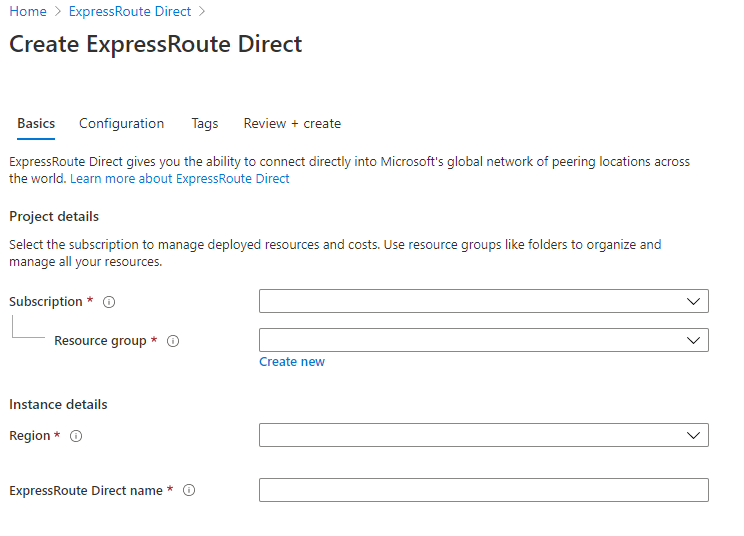Click the Create ExpressRoute Direct page title
The height and width of the screenshot is (536, 744).
[x=156, y=45]
